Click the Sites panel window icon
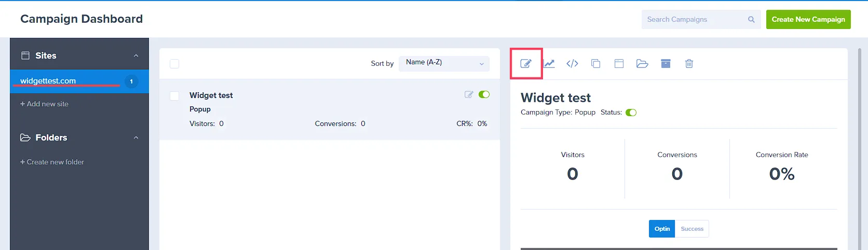Image resolution: width=868 pixels, height=250 pixels. [25, 55]
